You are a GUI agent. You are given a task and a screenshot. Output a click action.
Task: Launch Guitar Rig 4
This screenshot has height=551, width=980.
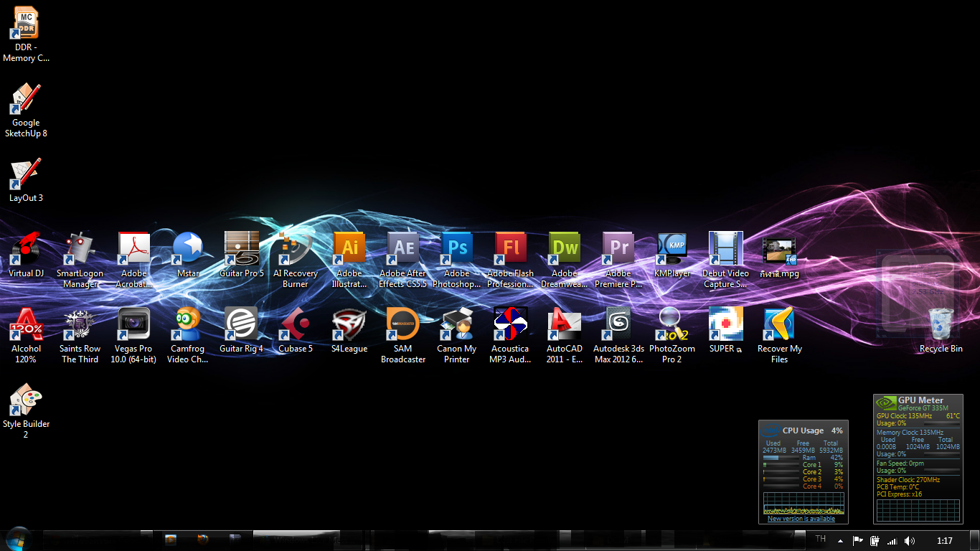click(x=241, y=330)
